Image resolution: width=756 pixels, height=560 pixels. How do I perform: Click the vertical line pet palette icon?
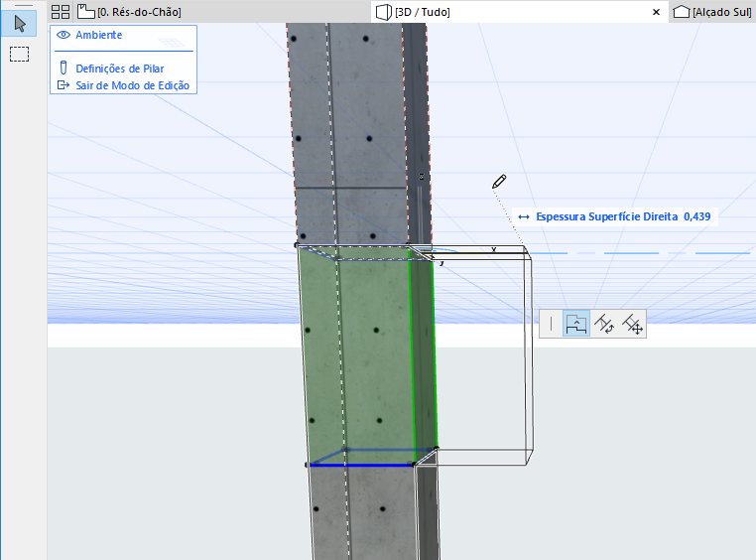(x=551, y=324)
